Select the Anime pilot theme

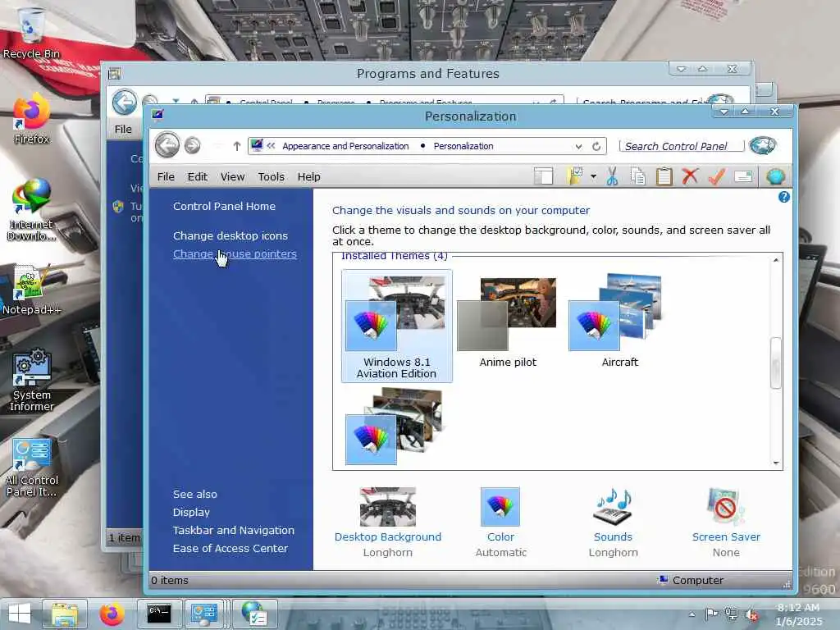(x=507, y=323)
